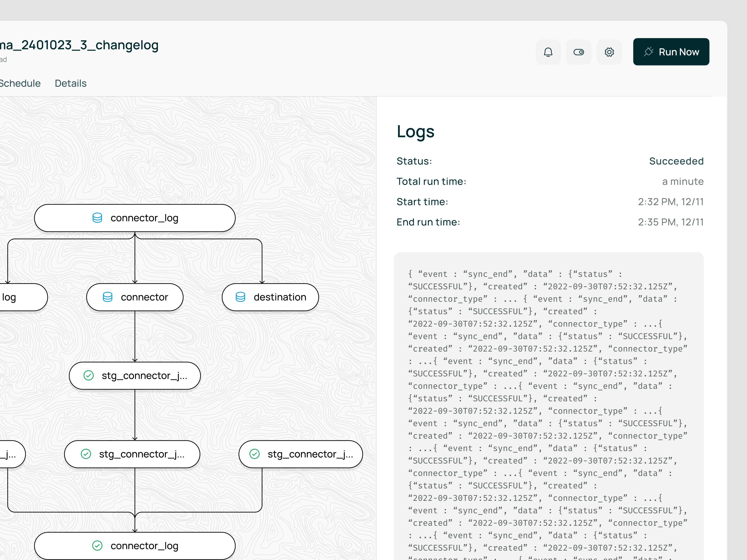Image resolution: width=747 pixels, height=560 pixels.
Task: Click plug icon in Run Now button
Action: [x=648, y=52]
